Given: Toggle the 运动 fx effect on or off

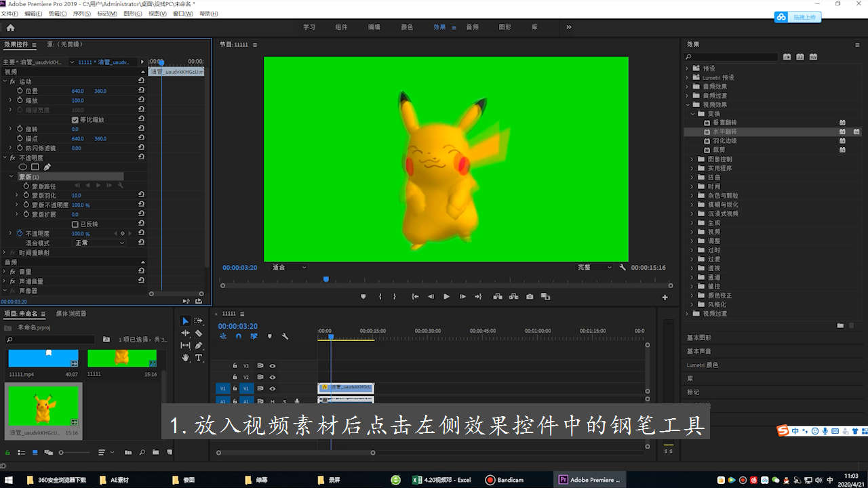Looking at the screenshot, I should click(12, 81).
